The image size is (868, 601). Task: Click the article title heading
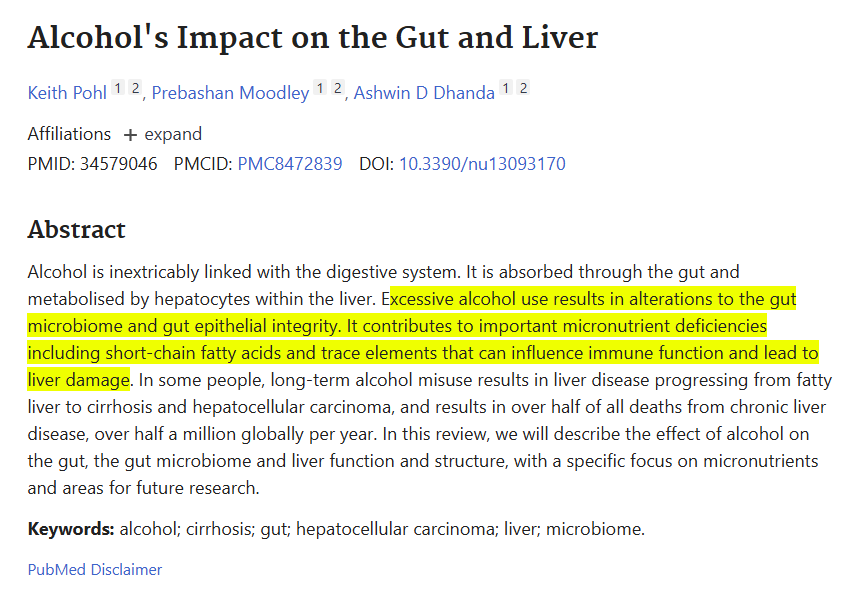pyautogui.click(x=312, y=38)
